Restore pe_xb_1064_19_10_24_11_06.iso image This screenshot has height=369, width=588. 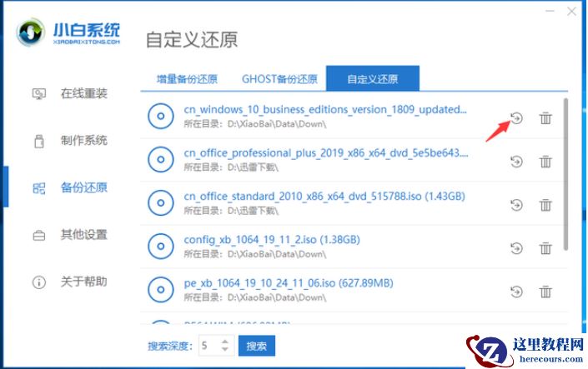(516, 292)
